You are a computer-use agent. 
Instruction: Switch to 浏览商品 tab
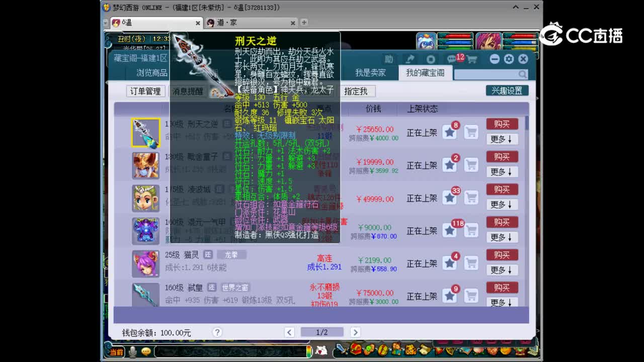point(152,73)
